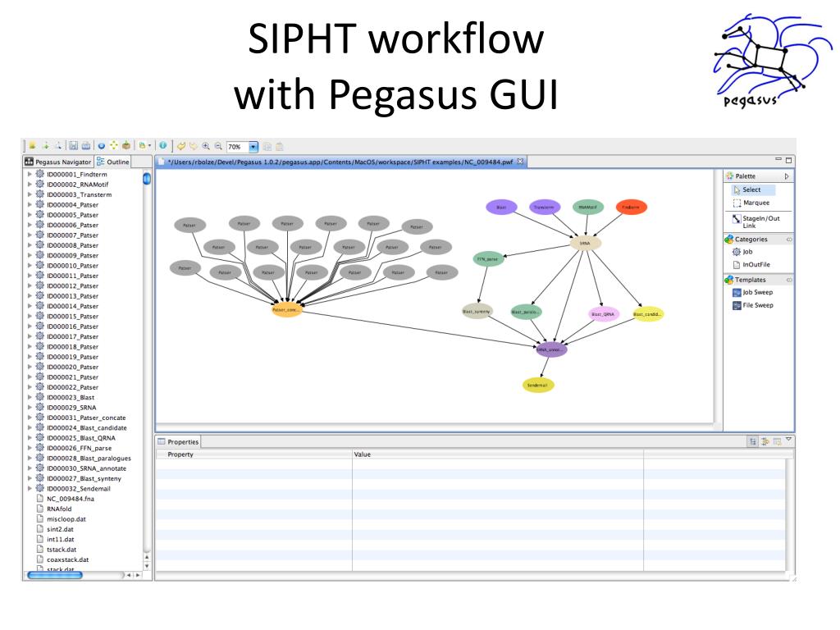Minimize the editor pane

(778, 160)
